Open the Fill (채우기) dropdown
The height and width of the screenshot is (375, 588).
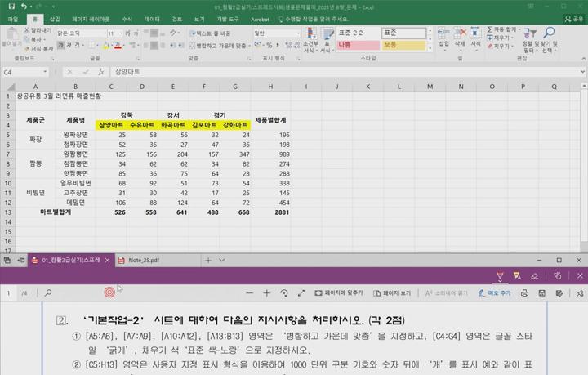(x=500, y=38)
